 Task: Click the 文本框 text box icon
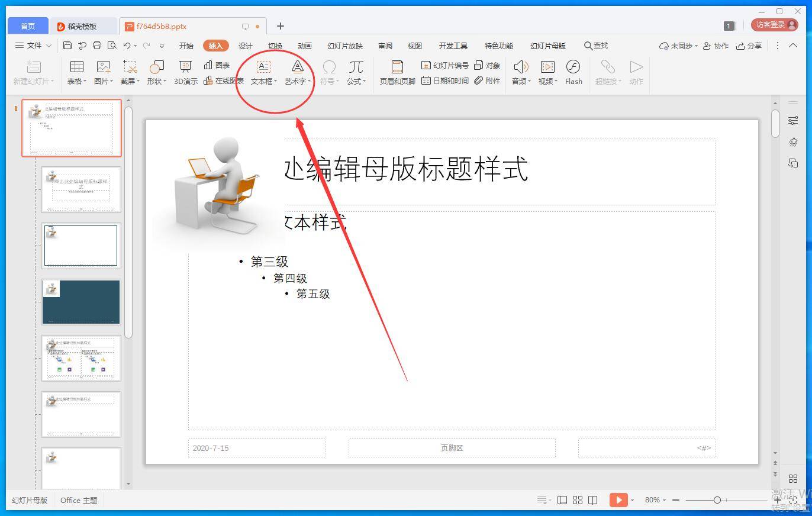263,67
